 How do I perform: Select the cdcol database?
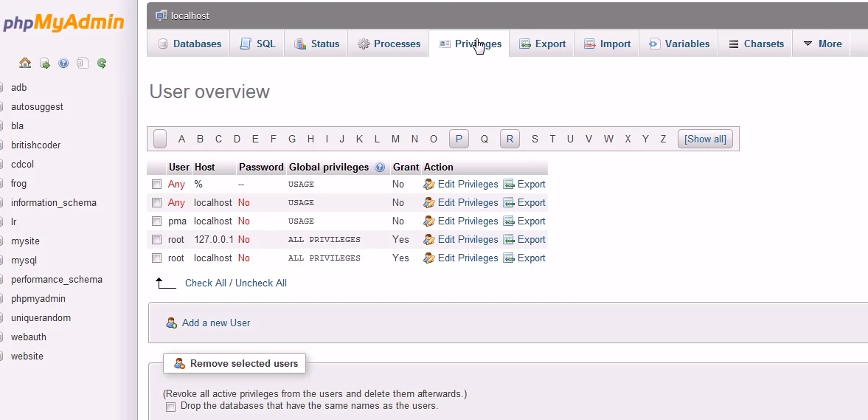point(23,165)
